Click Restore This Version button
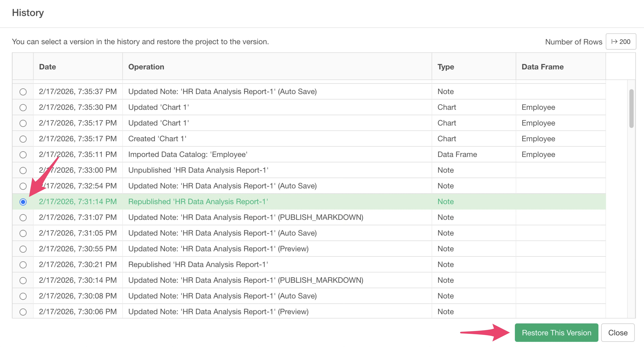Viewport: 644px width, 347px height. [x=556, y=333]
